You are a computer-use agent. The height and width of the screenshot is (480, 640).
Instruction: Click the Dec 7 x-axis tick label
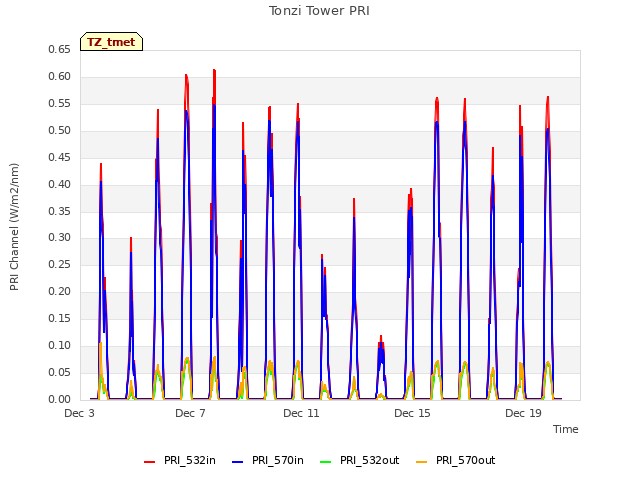click(x=190, y=413)
